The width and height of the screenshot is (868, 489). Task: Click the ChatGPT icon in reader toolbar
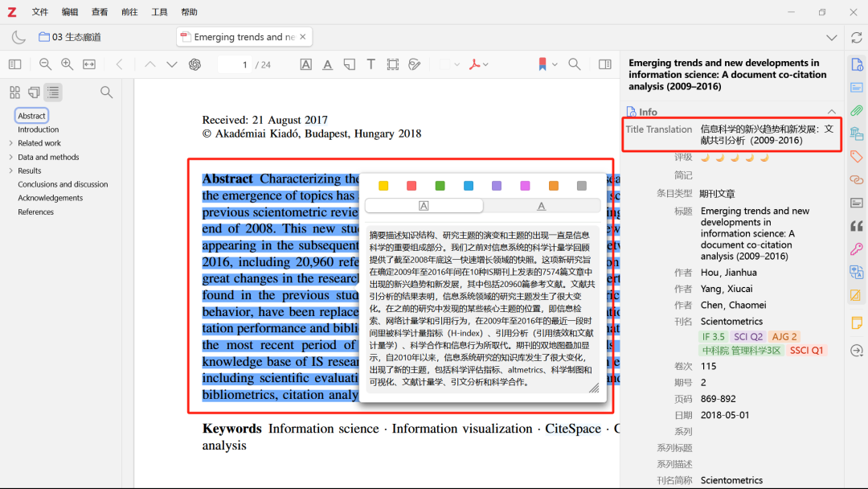pos(194,64)
